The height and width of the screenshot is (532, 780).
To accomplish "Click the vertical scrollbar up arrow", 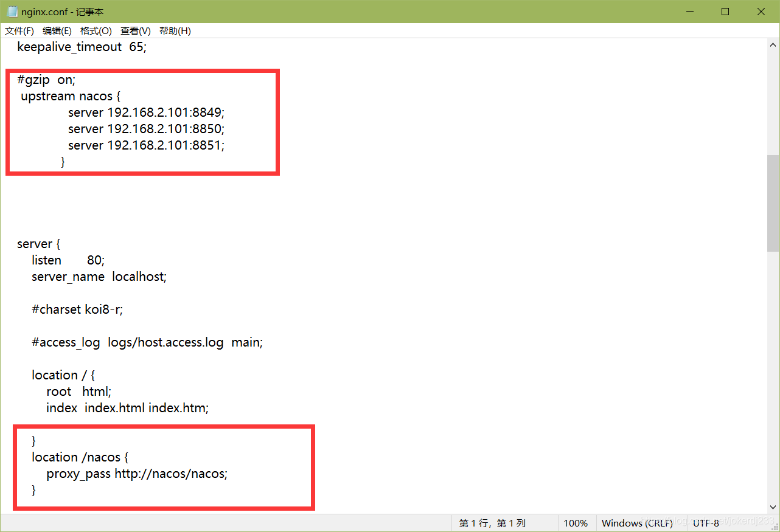I will coord(773,45).
